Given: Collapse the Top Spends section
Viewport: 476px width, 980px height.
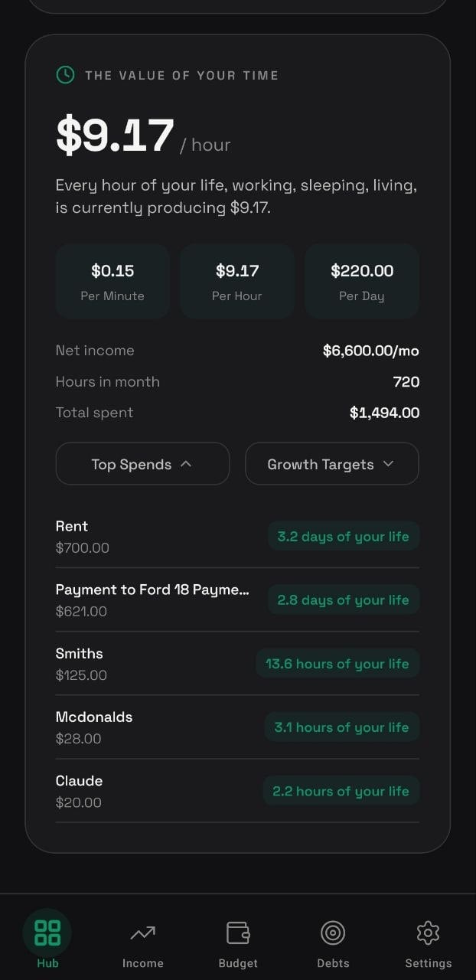Looking at the screenshot, I should coord(142,463).
